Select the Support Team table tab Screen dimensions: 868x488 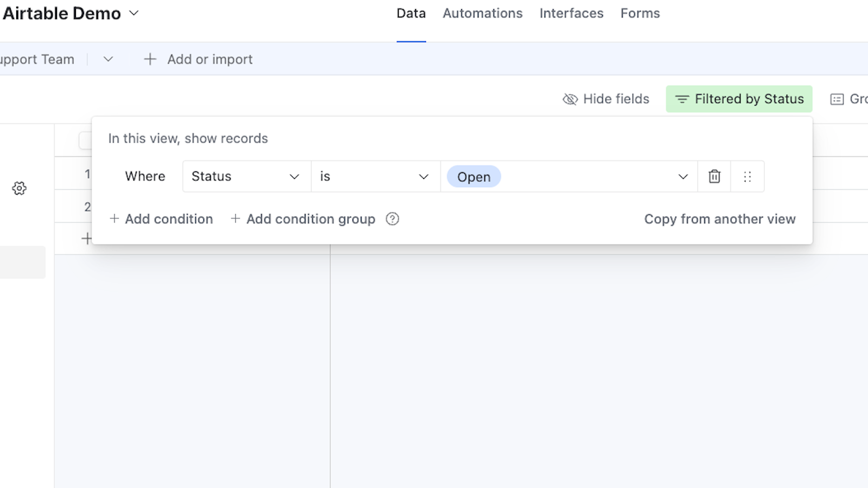coord(37,59)
